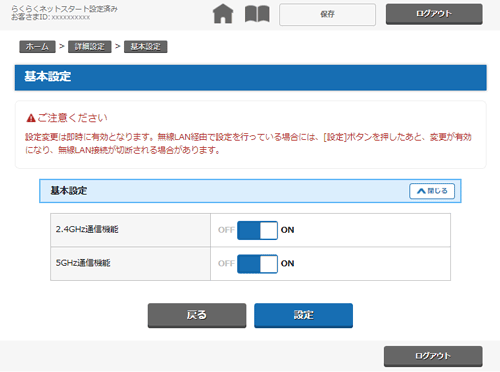Click the 戻る back button
The height and width of the screenshot is (372, 500).
click(197, 315)
